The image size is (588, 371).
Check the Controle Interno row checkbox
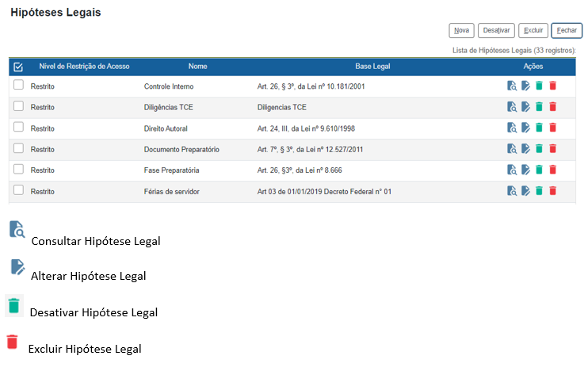tap(19, 86)
